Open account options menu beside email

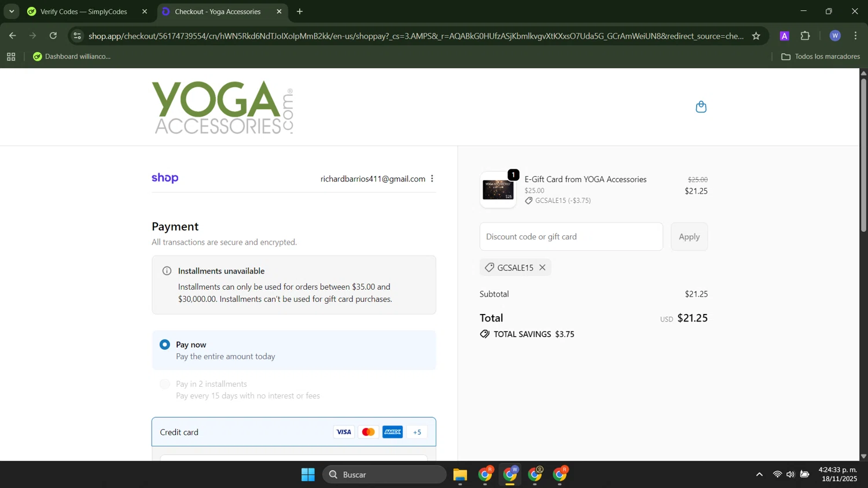(x=432, y=179)
